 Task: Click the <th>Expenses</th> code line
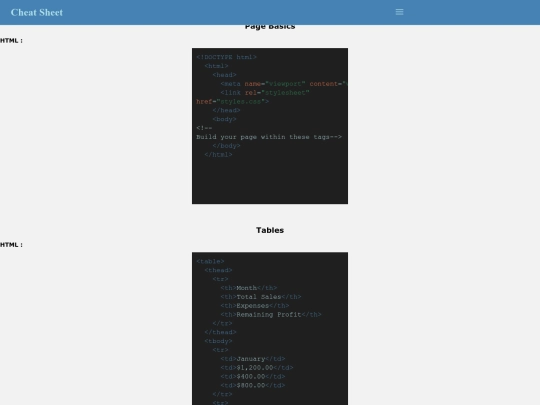[x=255, y=306]
